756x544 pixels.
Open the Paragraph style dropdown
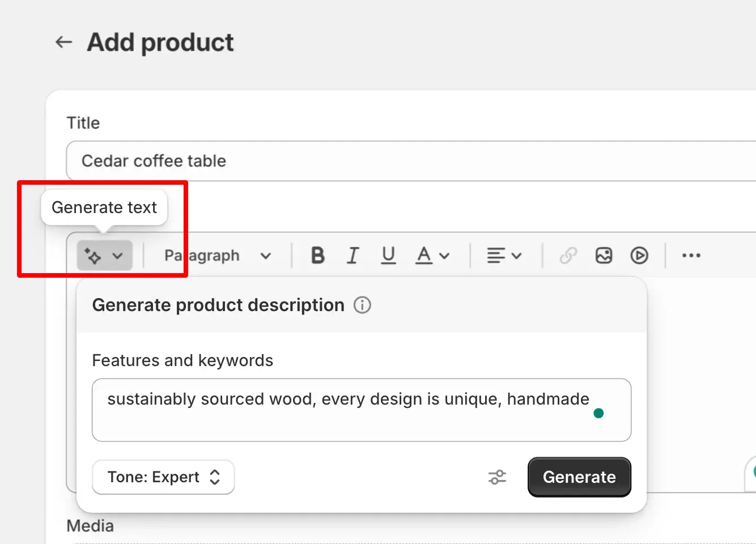pos(218,256)
